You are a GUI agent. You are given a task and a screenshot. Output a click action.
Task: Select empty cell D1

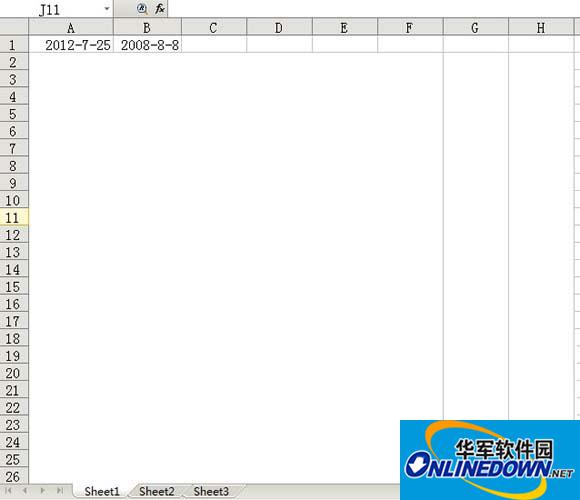(279, 45)
